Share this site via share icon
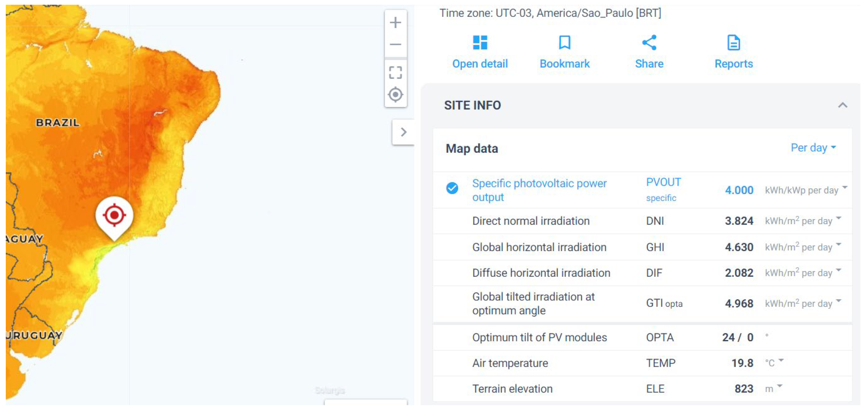 pyautogui.click(x=649, y=43)
